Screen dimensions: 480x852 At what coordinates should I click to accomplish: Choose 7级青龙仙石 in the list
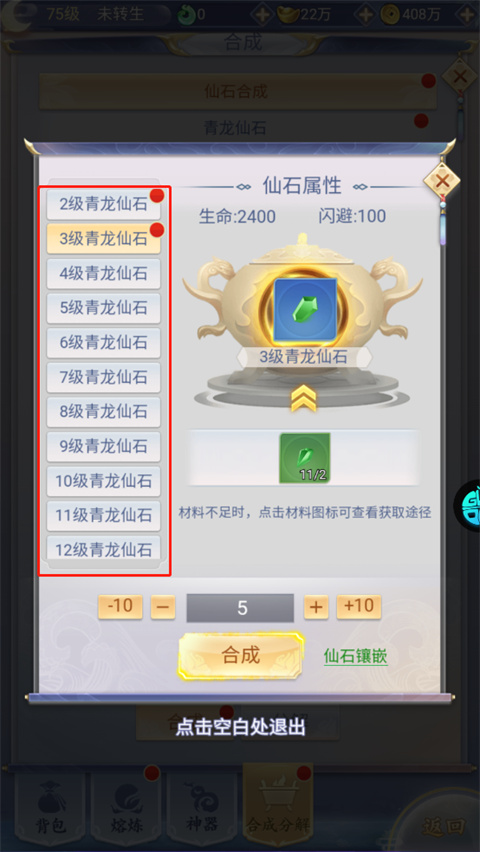[103, 377]
